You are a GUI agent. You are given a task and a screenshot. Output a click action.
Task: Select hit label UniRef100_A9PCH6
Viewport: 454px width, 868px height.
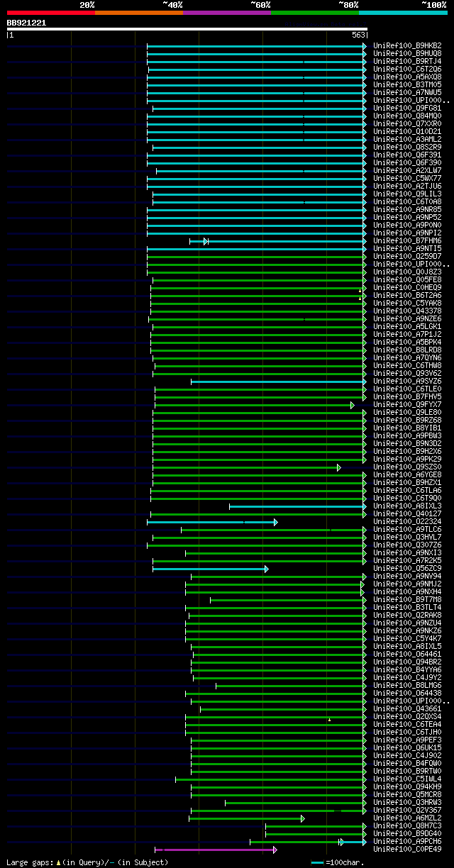click(408, 842)
